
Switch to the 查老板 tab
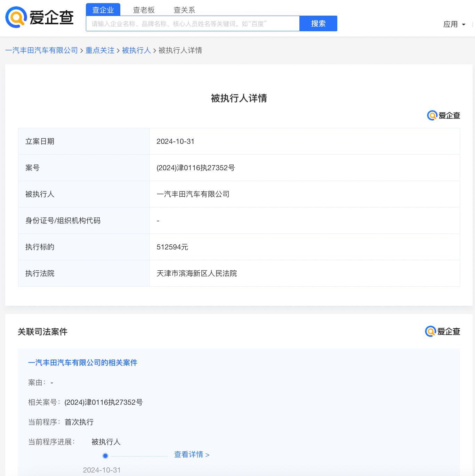144,10
